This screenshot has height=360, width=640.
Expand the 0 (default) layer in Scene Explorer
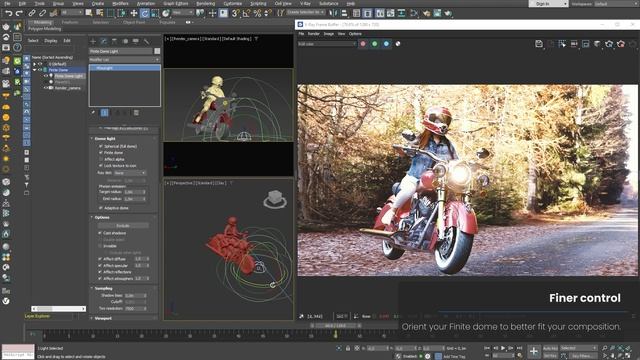tap(35, 64)
